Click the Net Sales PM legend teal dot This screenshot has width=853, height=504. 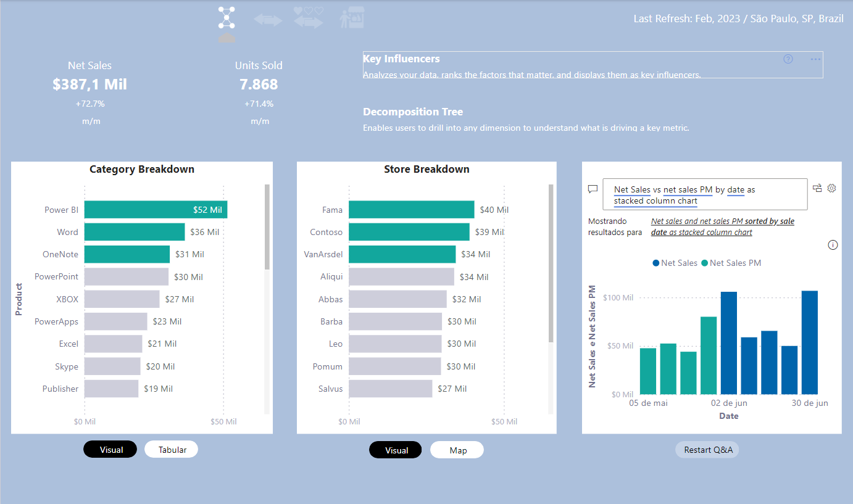(x=704, y=263)
